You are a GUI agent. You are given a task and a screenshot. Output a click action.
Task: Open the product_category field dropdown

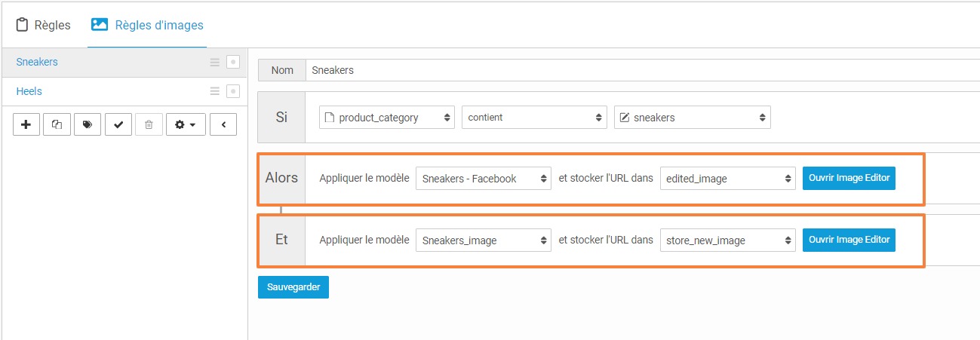coord(387,118)
